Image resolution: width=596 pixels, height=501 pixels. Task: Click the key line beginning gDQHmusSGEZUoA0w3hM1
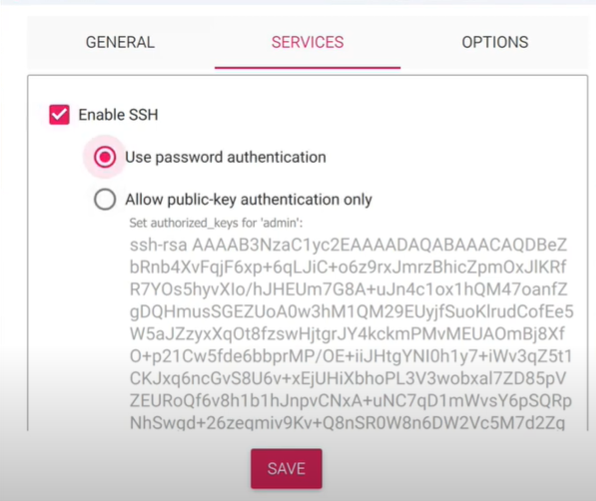[x=351, y=312]
